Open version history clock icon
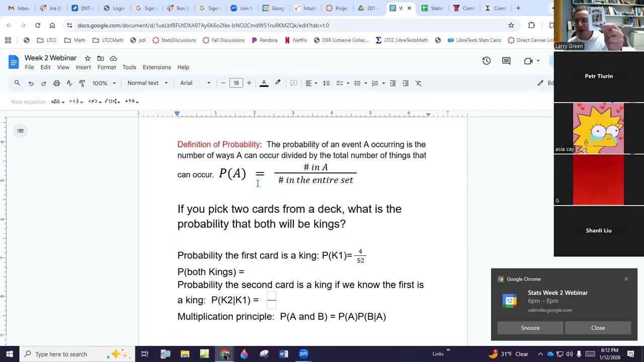Viewport: 644px width, 362px height. click(486, 61)
